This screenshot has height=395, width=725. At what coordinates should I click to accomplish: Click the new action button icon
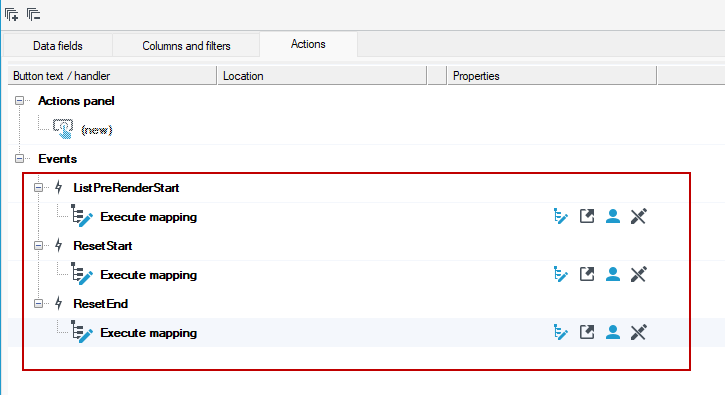pyautogui.click(x=63, y=129)
